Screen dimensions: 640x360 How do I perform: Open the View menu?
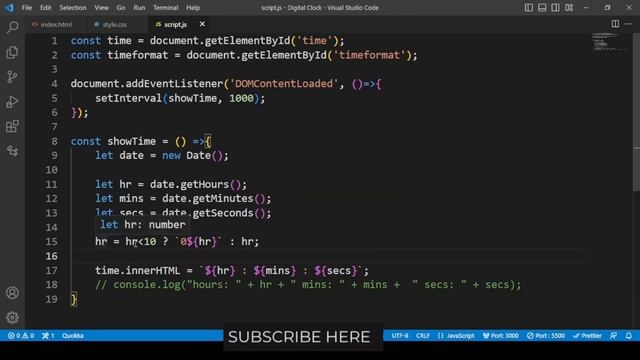pyautogui.click(x=101, y=7)
